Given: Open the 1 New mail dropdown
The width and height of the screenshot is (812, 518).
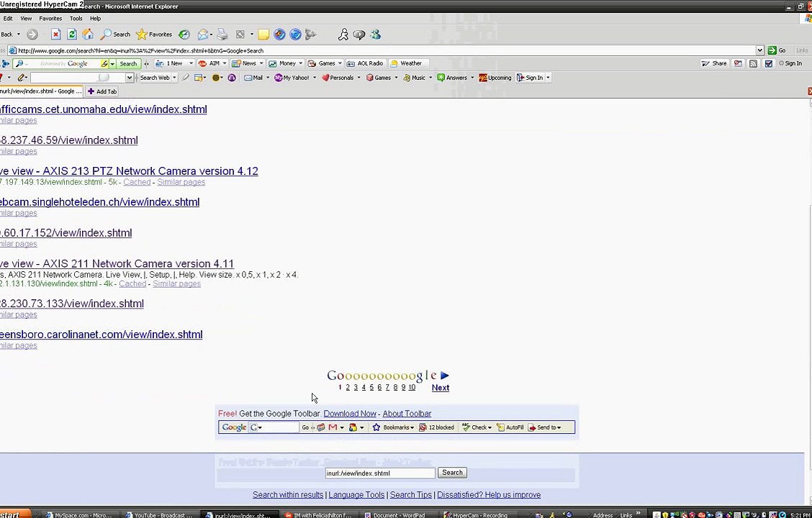Looking at the screenshot, I should pos(191,63).
